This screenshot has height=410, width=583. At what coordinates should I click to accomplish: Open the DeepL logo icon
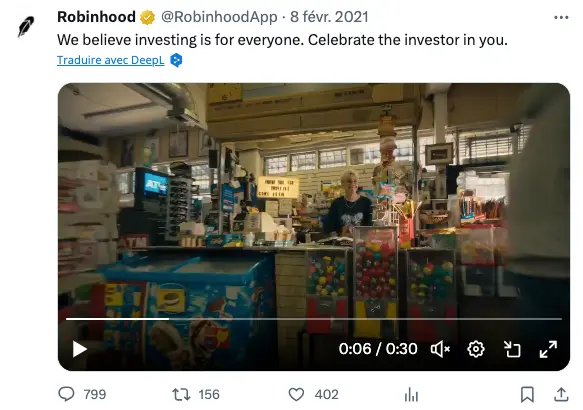click(x=176, y=60)
